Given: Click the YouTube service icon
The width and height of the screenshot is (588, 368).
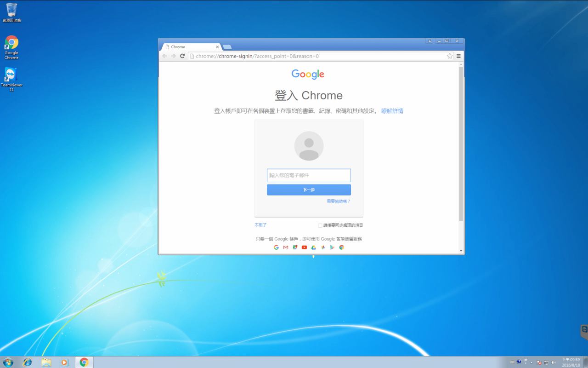Looking at the screenshot, I should pos(304,247).
